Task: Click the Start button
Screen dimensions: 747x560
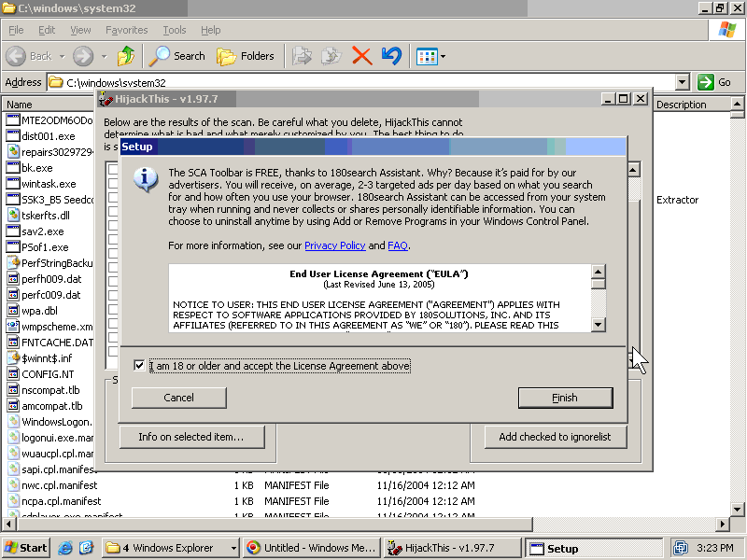Action: point(26,548)
